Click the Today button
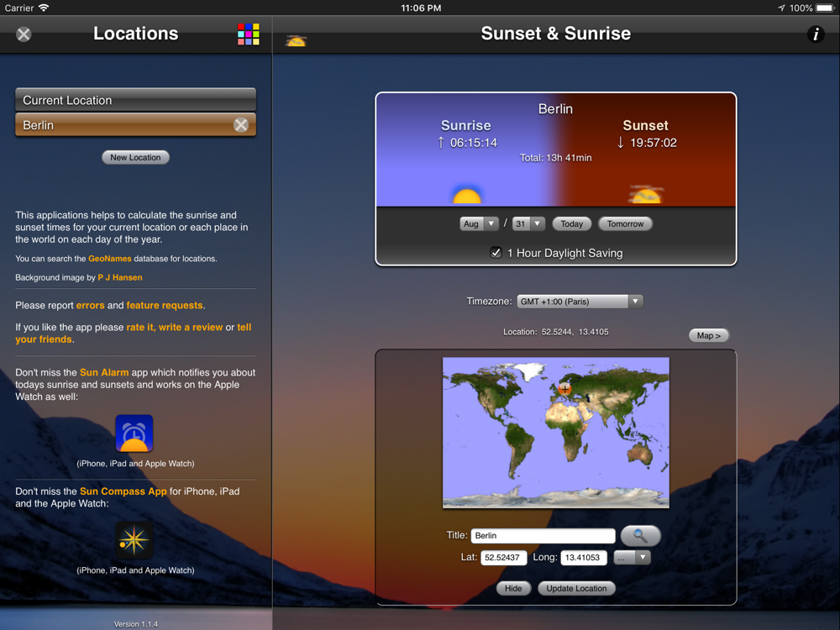Image resolution: width=840 pixels, height=630 pixels. coord(571,224)
